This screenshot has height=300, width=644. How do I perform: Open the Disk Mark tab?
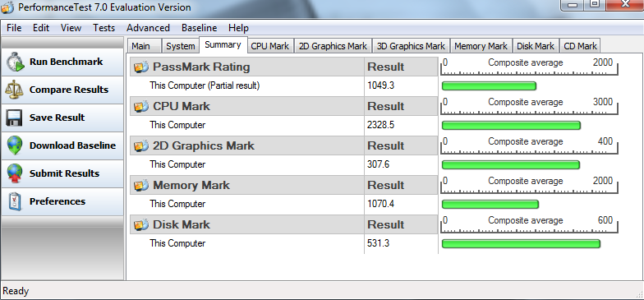point(536,46)
